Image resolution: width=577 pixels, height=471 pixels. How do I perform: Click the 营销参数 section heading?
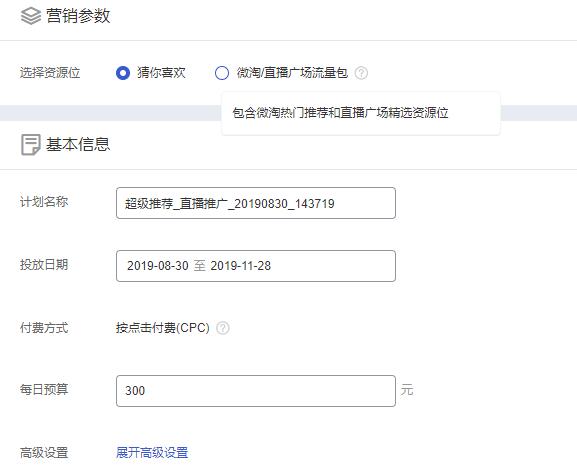78,16
